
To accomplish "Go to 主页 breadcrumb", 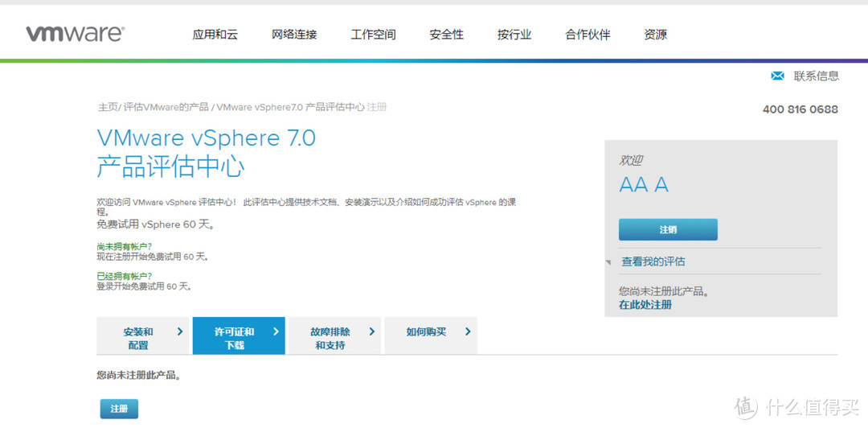I will (108, 107).
